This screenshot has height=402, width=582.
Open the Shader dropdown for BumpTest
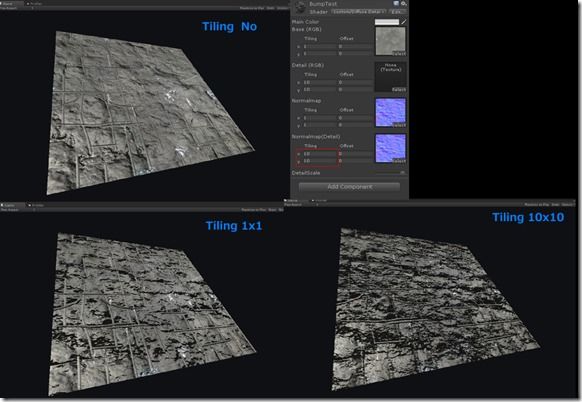point(358,12)
